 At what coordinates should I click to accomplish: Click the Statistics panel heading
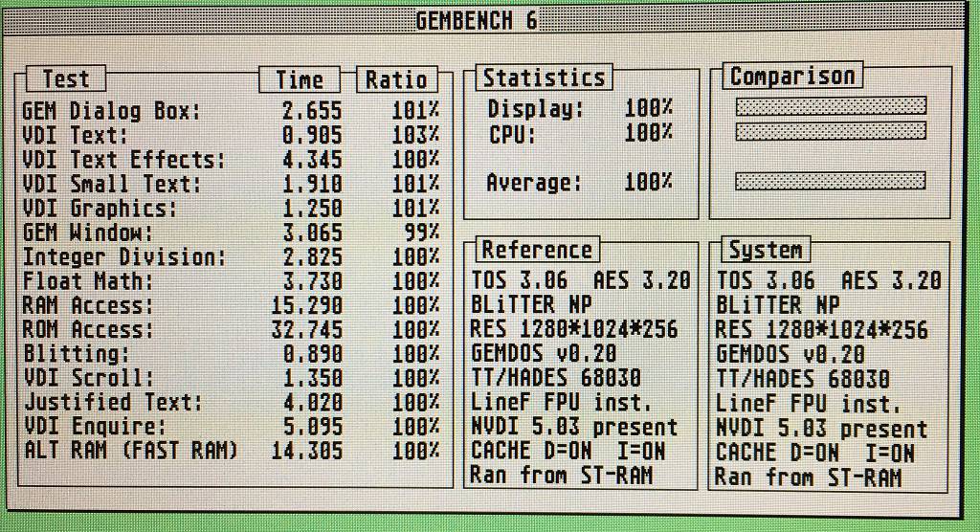(x=544, y=78)
